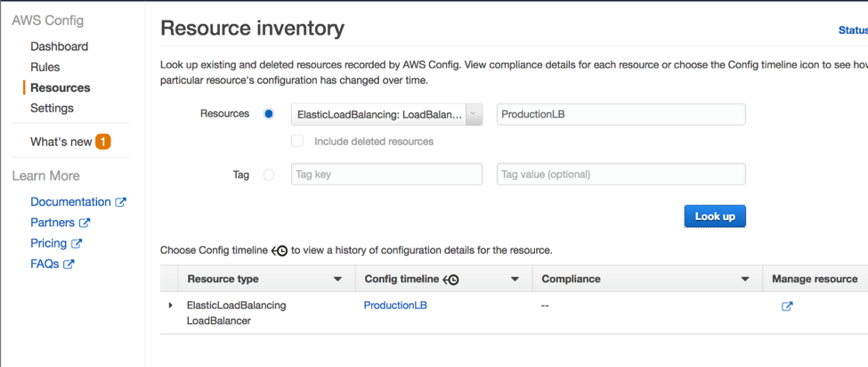This screenshot has width=868, height=367.
Task: Click the Tag key input field
Action: click(386, 175)
